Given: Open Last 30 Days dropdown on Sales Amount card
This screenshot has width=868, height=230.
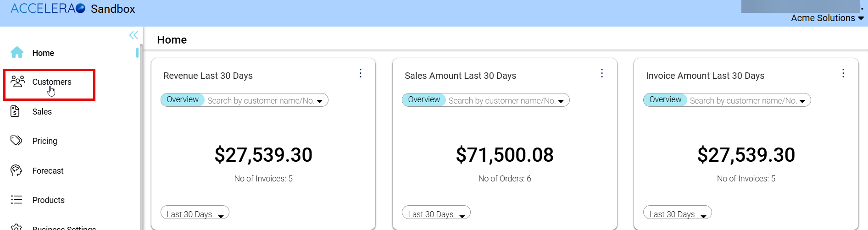Looking at the screenshot, I should pos(436,214).
